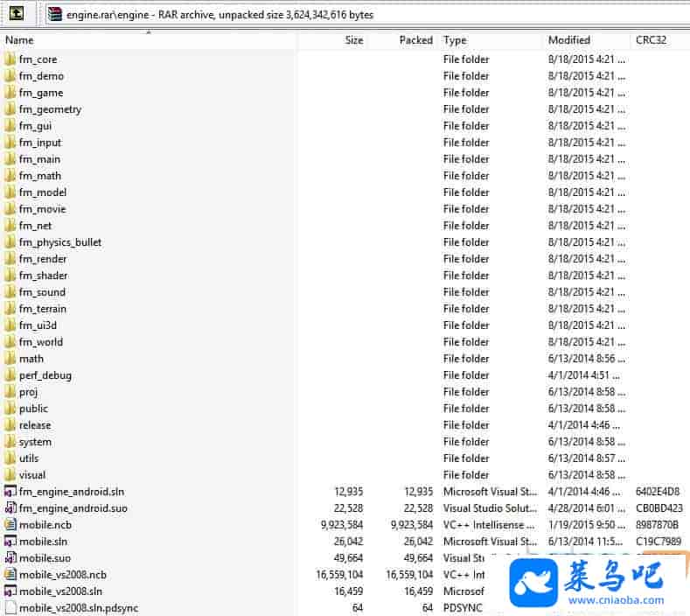This screenshot has height=616, width=690.
Task: Click the mobile.ncb file icon
Action: pos(10,524)
